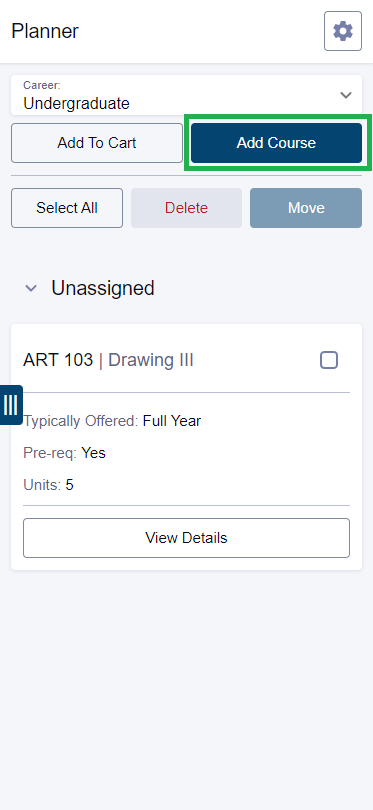Viewport: 373px width, 810px height.
Task: Click the side panel handle with three vertical bars
Action: point(11,405)
